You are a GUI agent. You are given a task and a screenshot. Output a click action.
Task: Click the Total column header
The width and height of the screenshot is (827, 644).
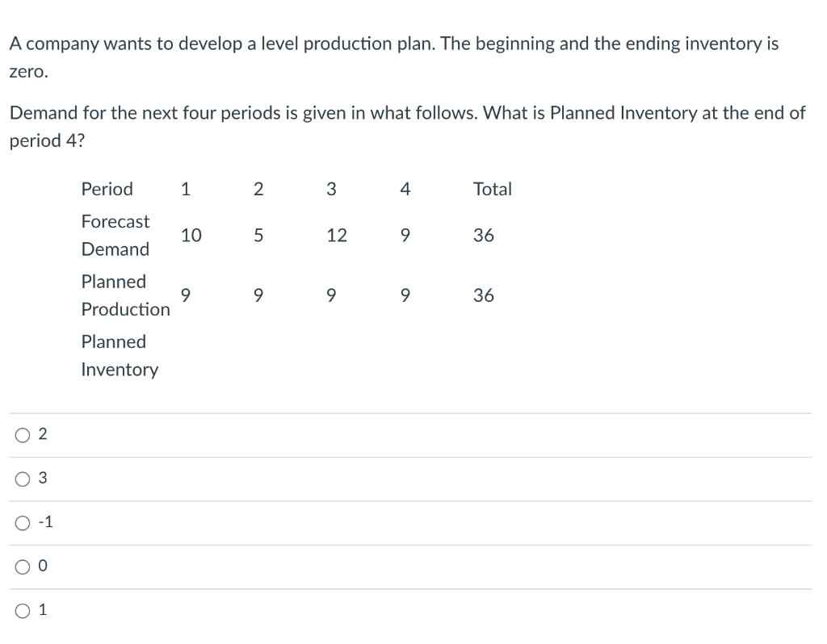coord(492,189)
